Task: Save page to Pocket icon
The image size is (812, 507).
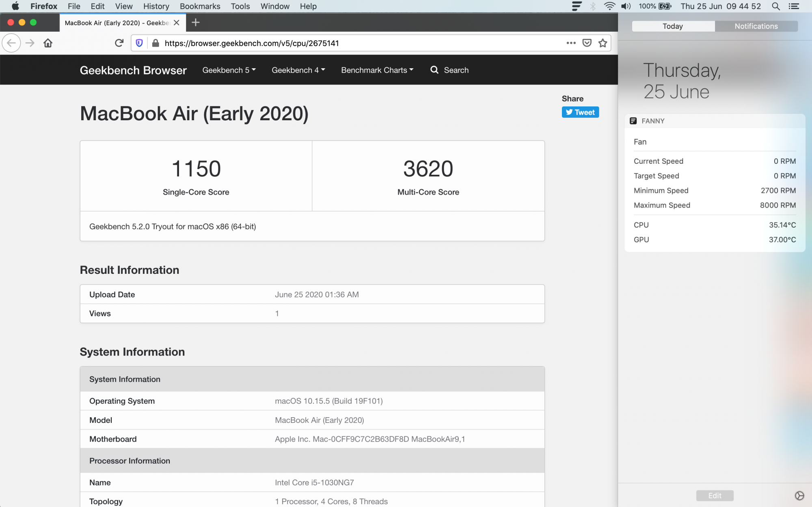Action: [587, 43]
